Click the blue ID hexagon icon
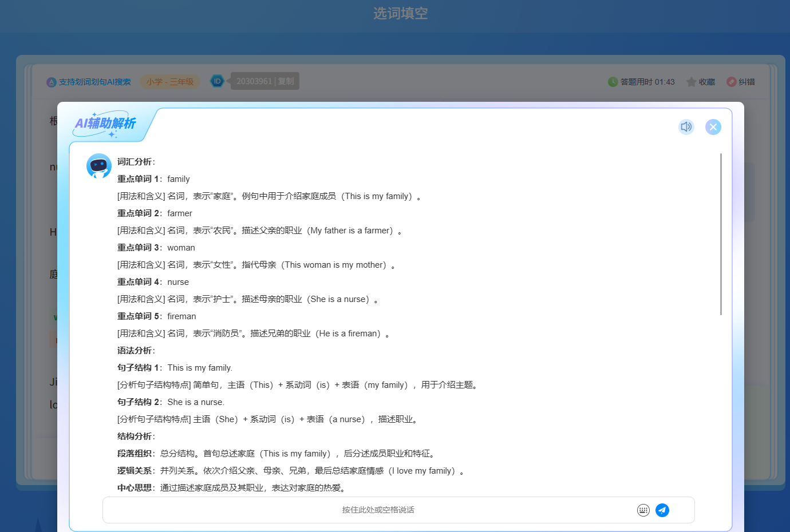 coord(217,81)
